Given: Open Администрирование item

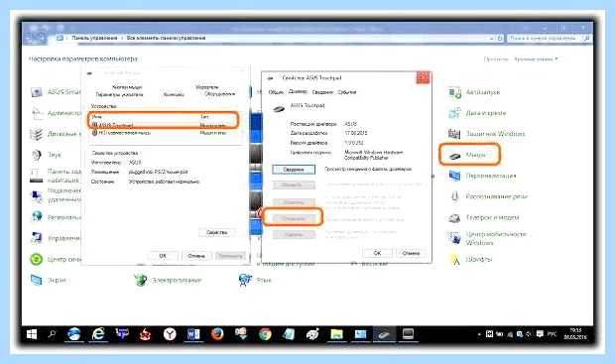Looking at the screenshot, I should 56,113.
